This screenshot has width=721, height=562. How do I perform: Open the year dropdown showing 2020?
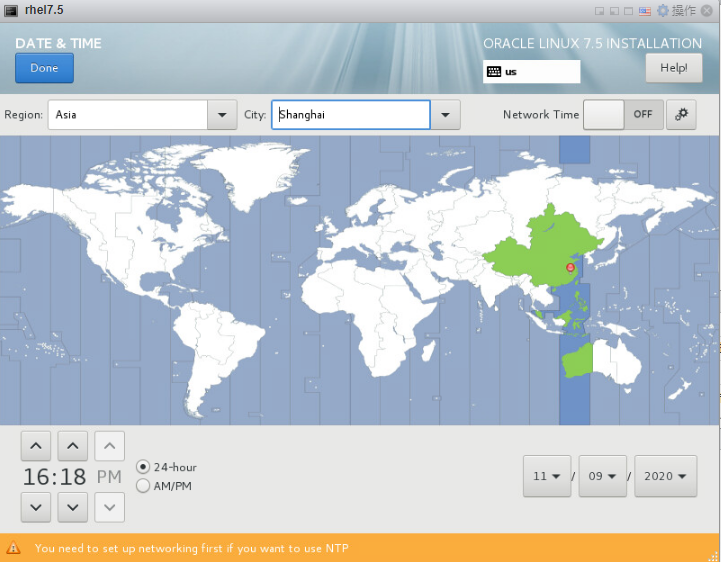click(665, 476)
